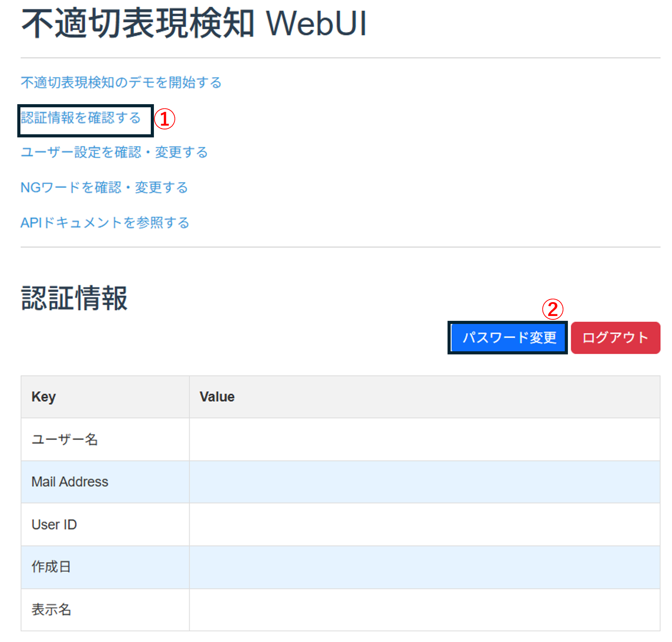Click the empty Mail Address value cell

pos(424,482)
